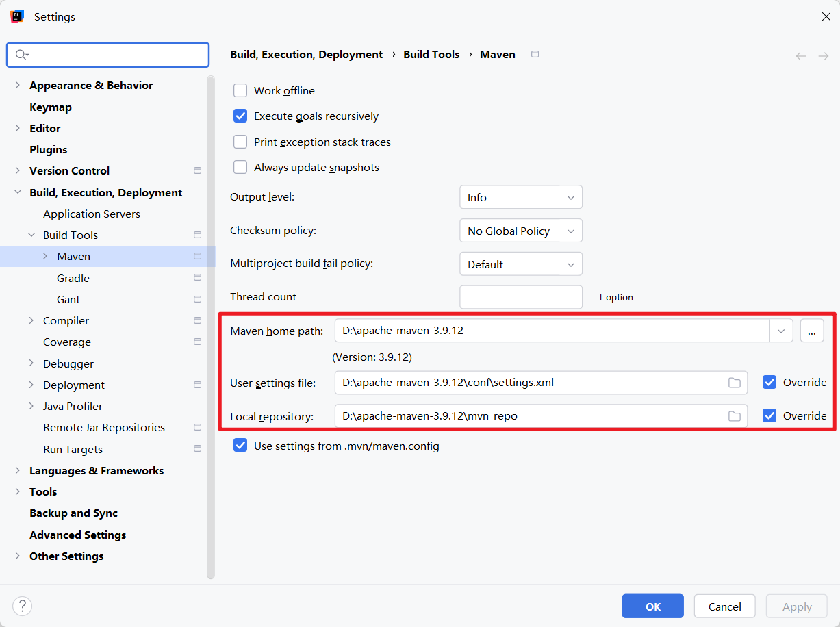Expand the Languages & Frameworks node

(x=18, y=470)
